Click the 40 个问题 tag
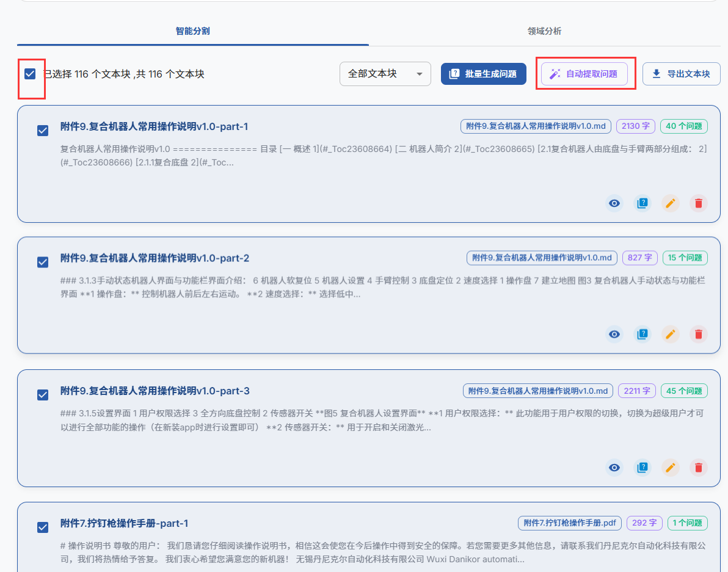 684,126
